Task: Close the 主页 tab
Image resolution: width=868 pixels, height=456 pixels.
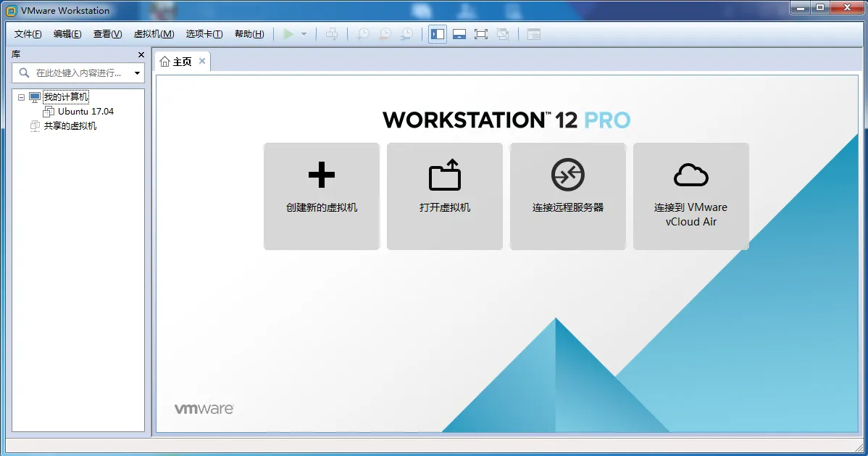Action: click(x=202, y=61)
